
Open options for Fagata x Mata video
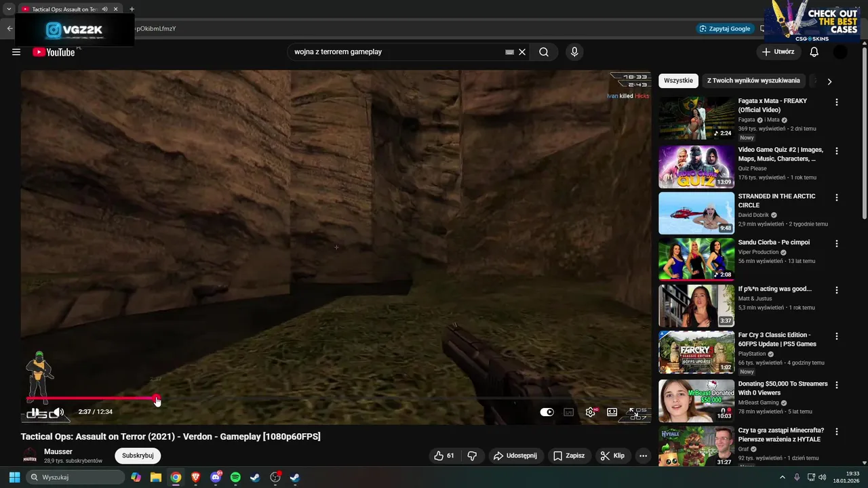click(x=836, y=102)
